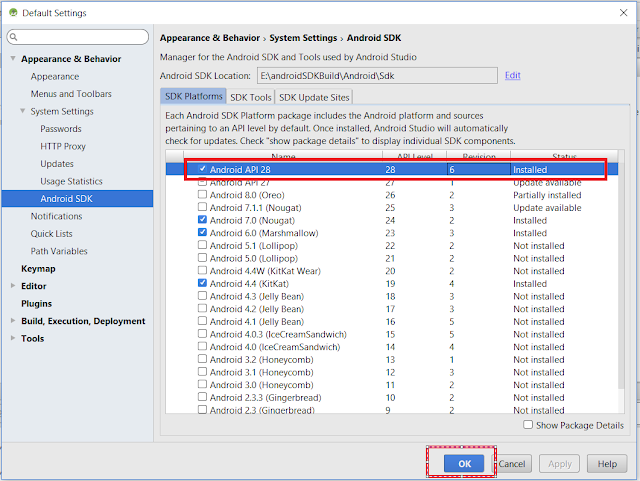
Task: Click "Android 5.1 (Lollipop)" row name
Action: 254,246
